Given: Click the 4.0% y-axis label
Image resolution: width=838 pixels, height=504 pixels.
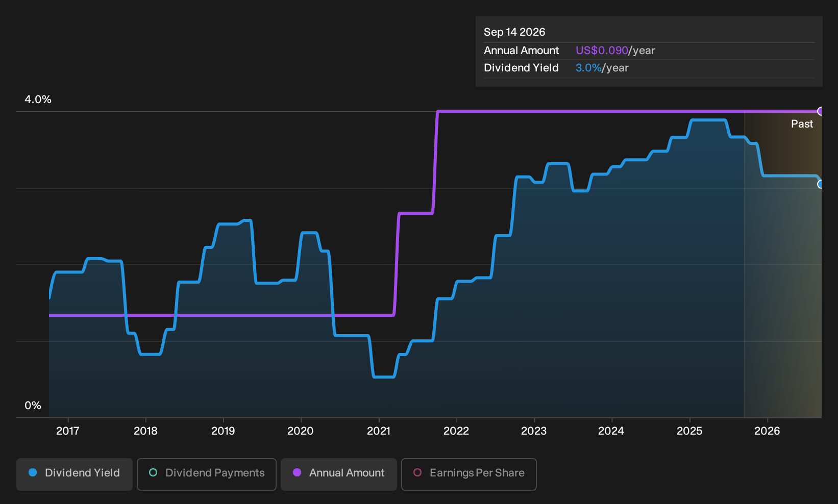Looking at the screenshot, I should click(x=38, y=99).
